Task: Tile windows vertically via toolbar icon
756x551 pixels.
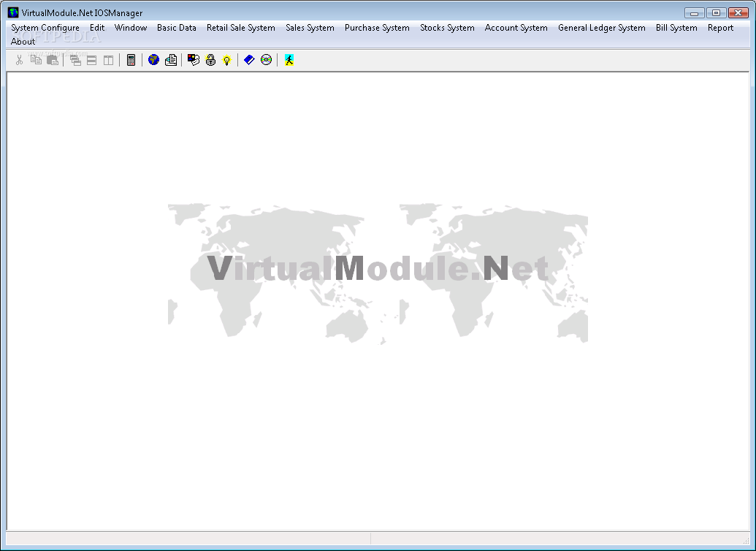Action: pyautogui.click(x=109, y=60)
